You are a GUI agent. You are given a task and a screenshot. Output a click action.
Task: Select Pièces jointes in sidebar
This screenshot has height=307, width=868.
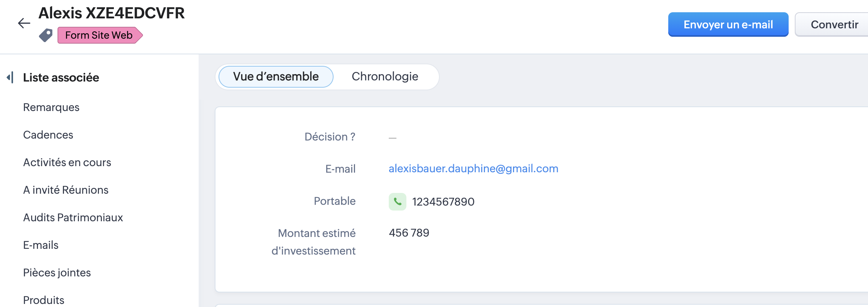[57, 273]
